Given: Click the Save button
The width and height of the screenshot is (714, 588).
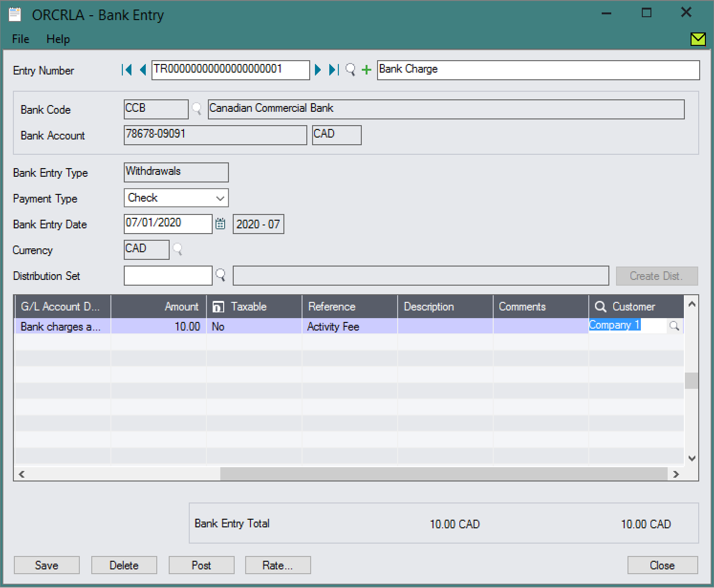Looking at the screenshot, I should coord(47,565).
